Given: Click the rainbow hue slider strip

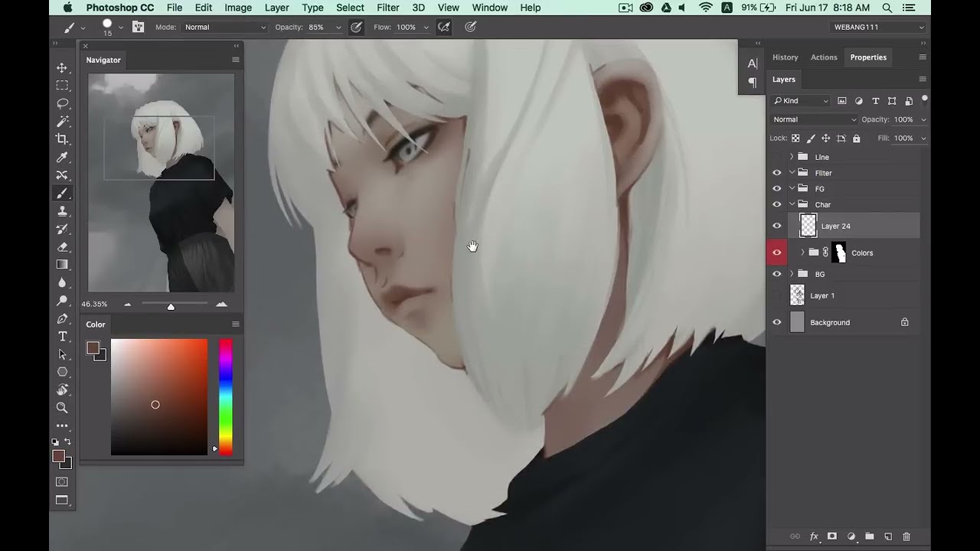Looking at the screenshot, I should click(226, 397).
